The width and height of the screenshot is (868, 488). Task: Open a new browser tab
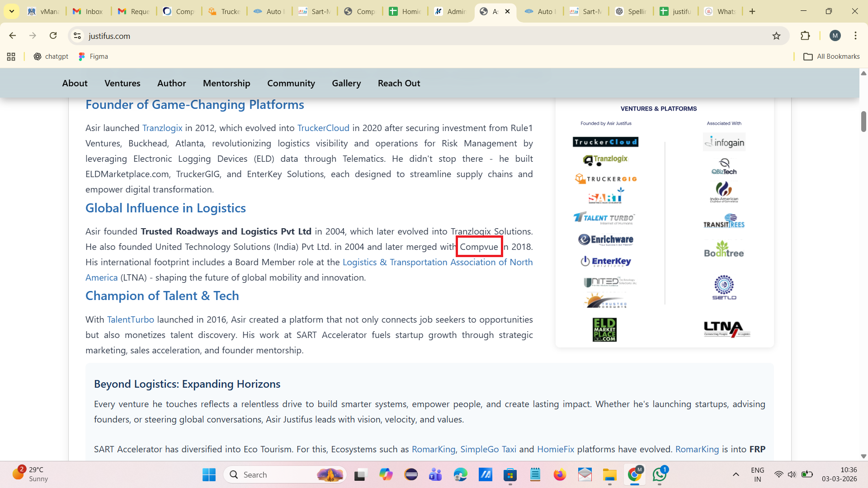point(752,11)
